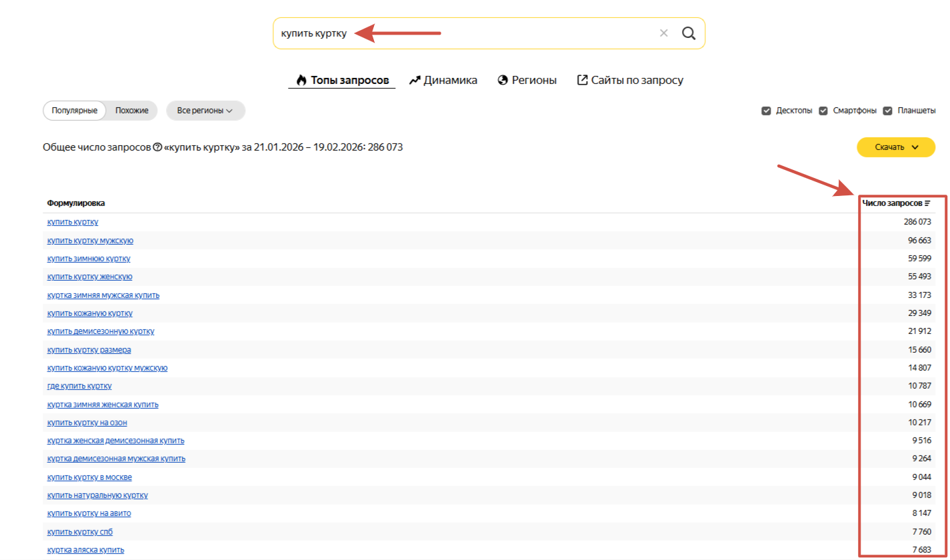950x560 pixels.
Task: Clear the search field with X icon
Action: tap(663, 33)
